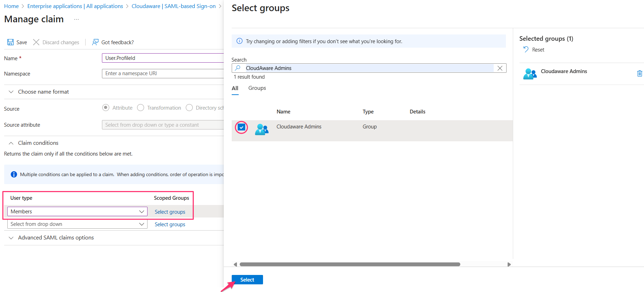Click the info icon in filter hint banner
Image resolution: width=644 pixels, height=292 pixels.
239,41
